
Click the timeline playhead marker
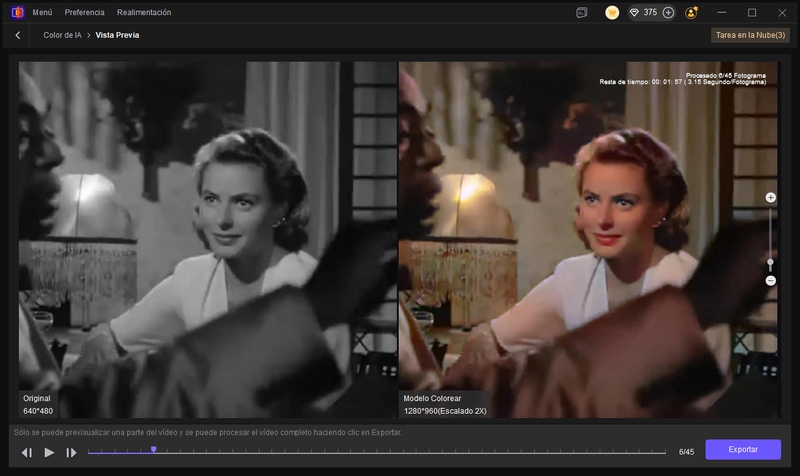point(153,449)
